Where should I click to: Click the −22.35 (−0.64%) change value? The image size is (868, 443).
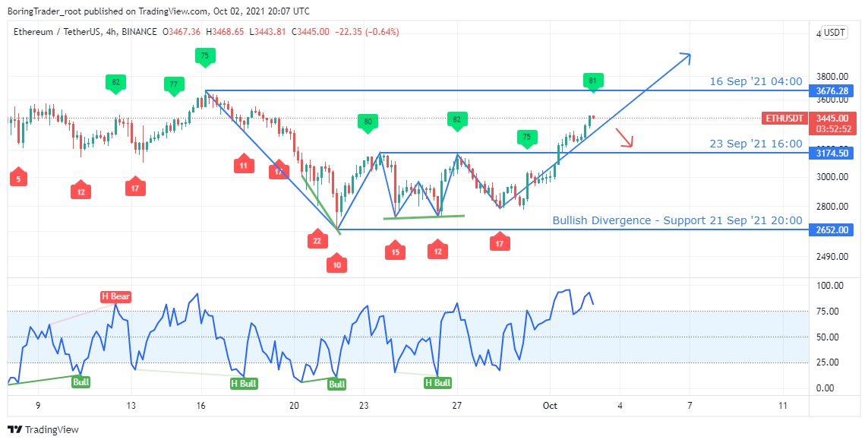click(367, 32)
